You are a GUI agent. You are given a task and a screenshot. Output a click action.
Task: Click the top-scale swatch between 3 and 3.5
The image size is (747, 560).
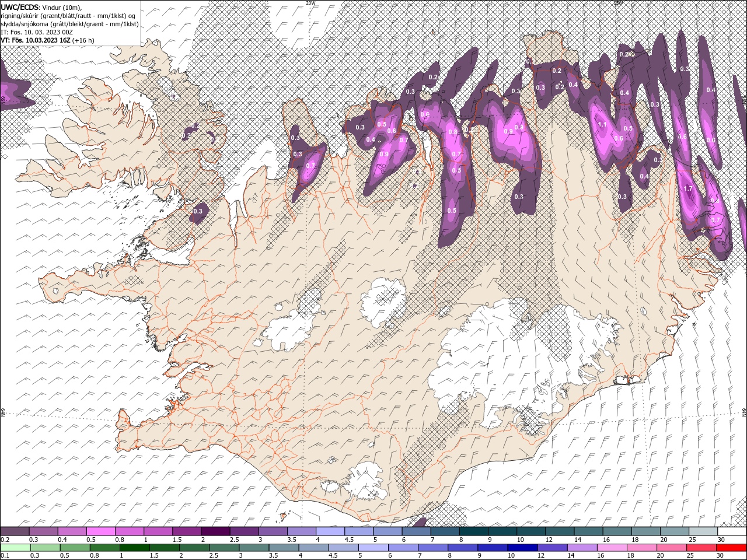(273, 531)
